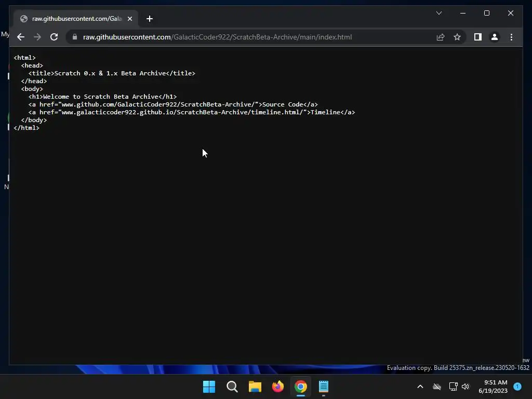Open Windows Search from taskbar
This screenshot has height=399, width=532.
(x=232, y=387)
